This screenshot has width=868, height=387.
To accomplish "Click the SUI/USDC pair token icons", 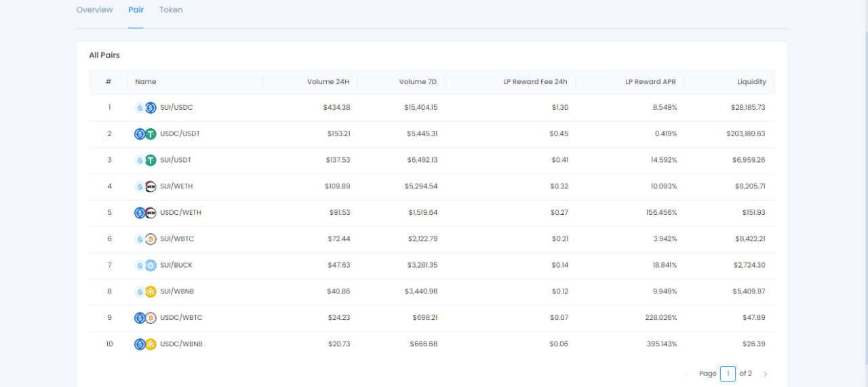I will tap(145, 107).
